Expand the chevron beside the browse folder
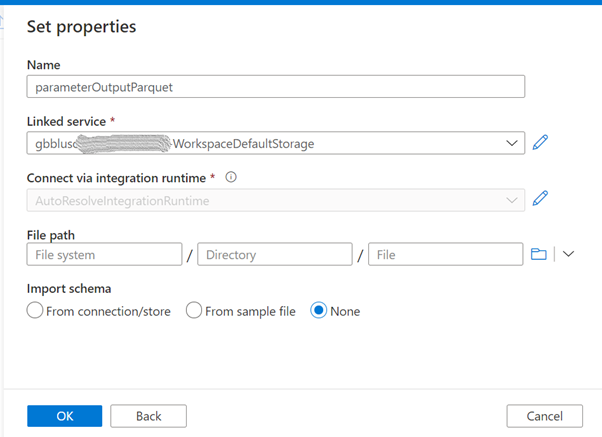Screen dimensions: 602x437 (x=568, y=254)
